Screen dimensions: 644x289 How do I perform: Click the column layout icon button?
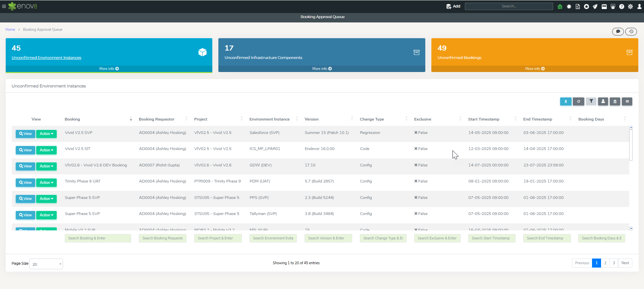(627, 101)
